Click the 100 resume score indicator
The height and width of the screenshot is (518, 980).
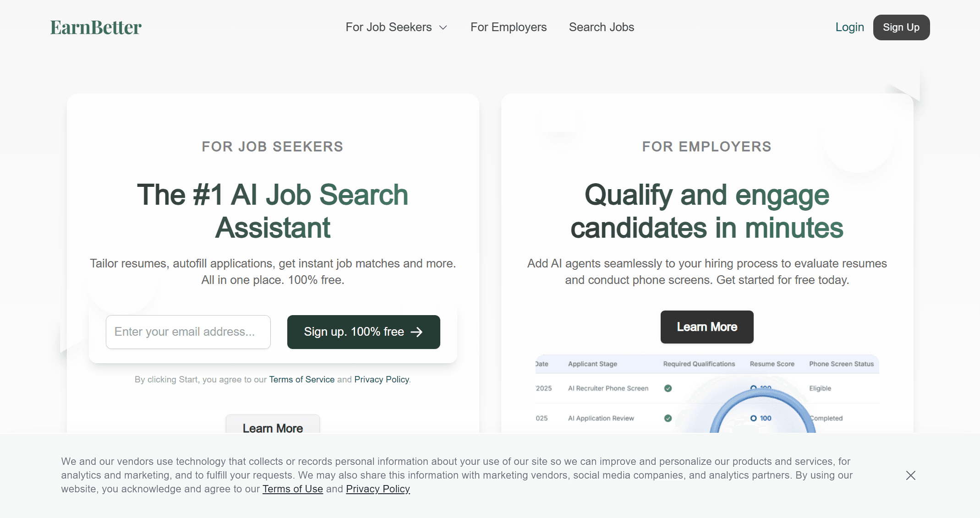point(761,418)
